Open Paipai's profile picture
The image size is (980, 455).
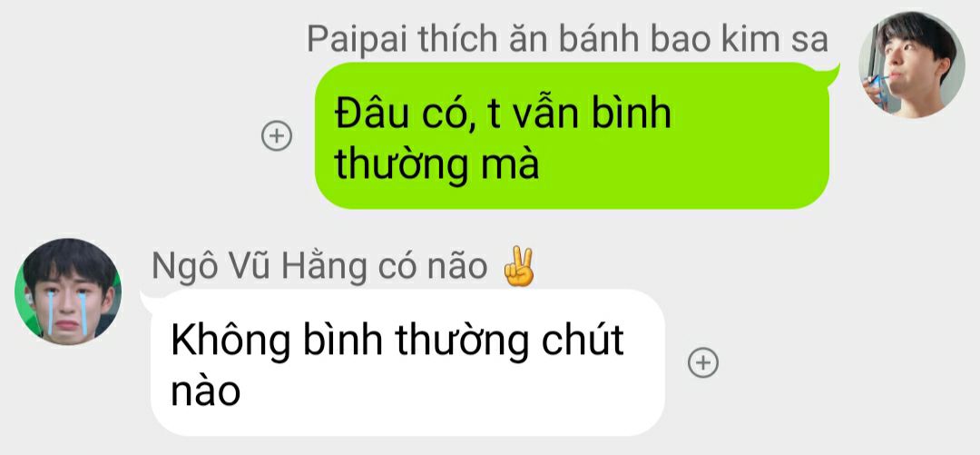pyautogui.click(x=912, y=64)
